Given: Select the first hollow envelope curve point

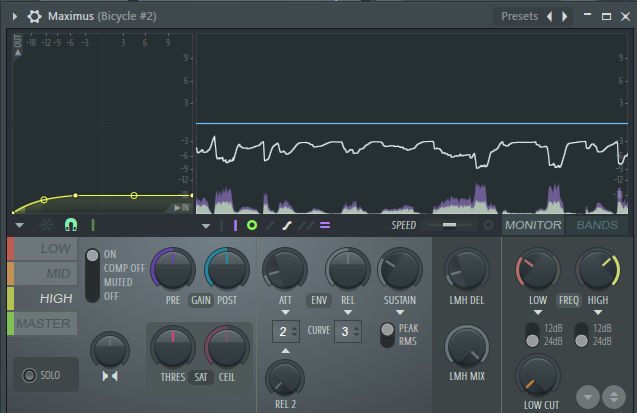Looking at the screenshot, I should tap(44, 200).
